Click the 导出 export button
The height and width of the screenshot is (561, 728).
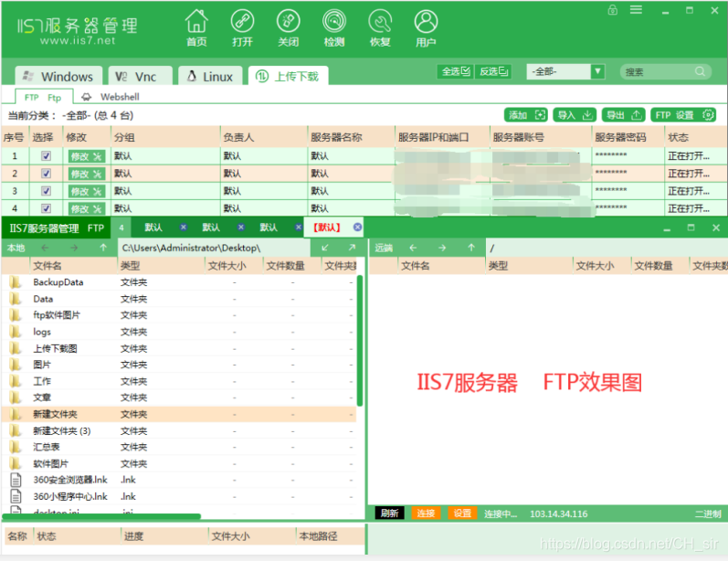tap(624, 115)
